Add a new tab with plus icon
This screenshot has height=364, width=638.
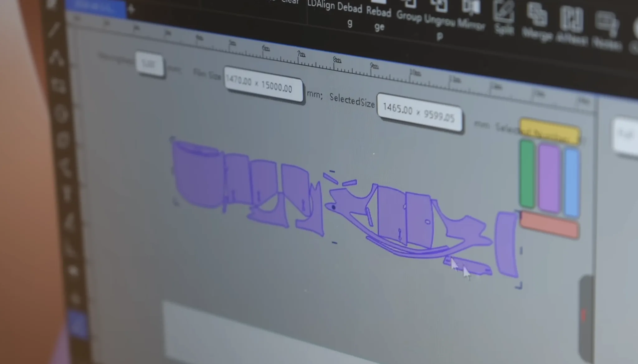131,10
